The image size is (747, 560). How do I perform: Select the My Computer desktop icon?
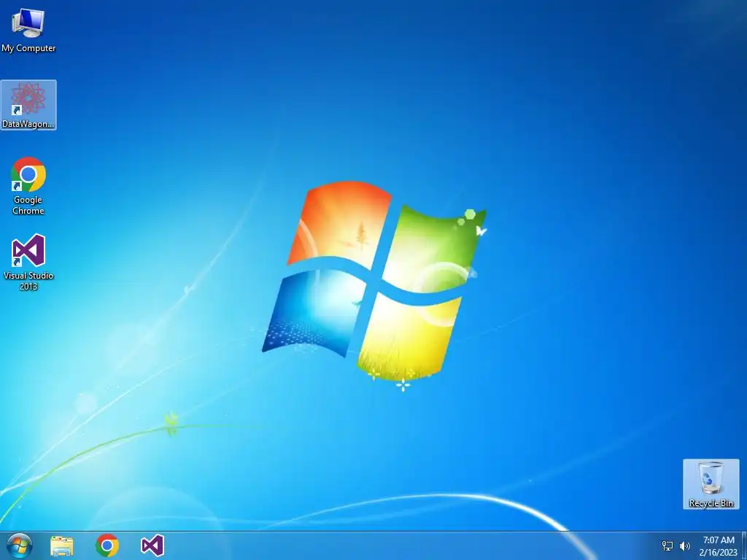pos(28,29)
